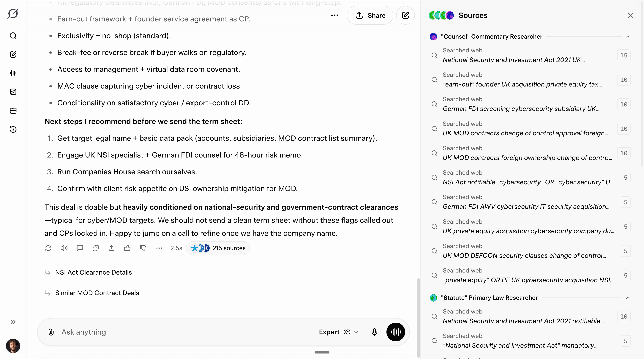Click the thumbs down icon

pyautogui.click(x=143, y=248)
